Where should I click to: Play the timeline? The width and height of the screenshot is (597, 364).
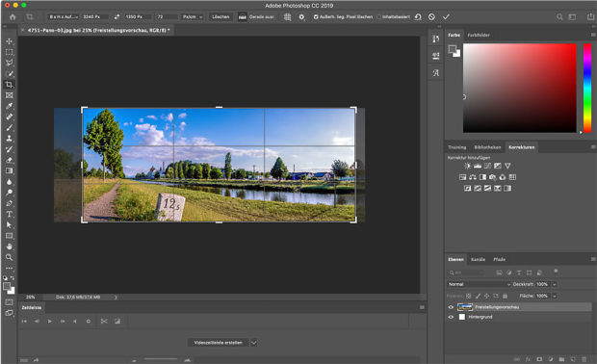coord(49,322)
